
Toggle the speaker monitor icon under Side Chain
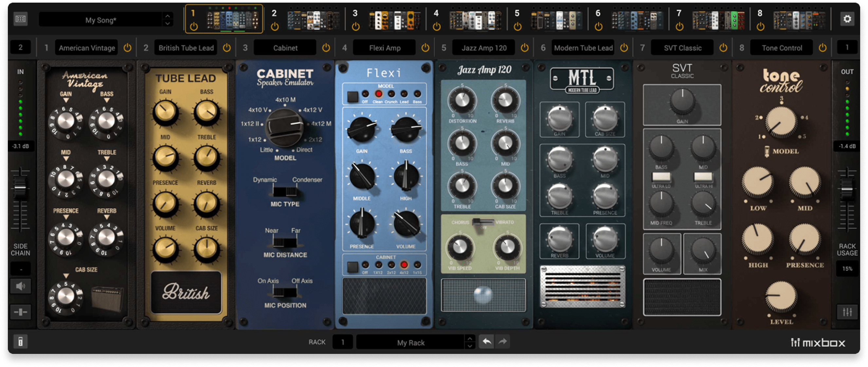coord(21,286)
